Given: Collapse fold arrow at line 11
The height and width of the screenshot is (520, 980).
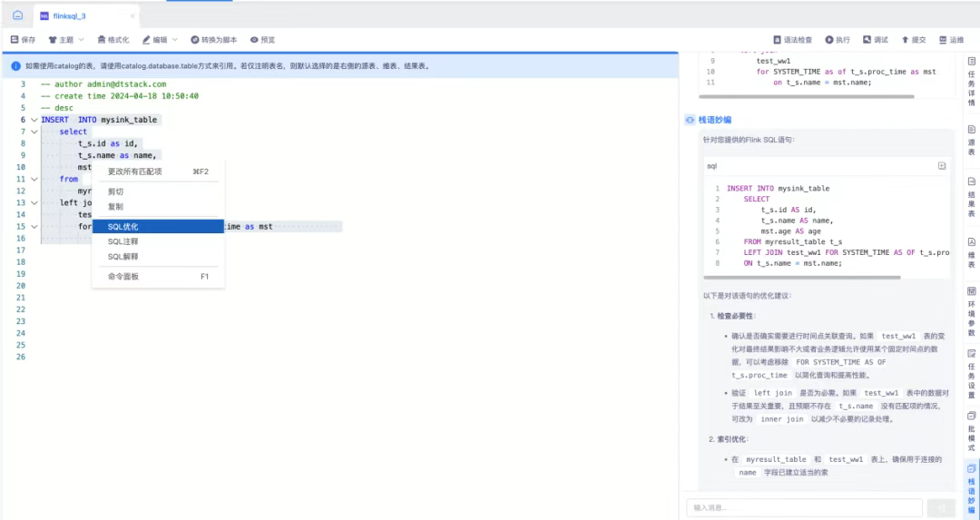Looking at the screenshot, I should click(34, 179).
